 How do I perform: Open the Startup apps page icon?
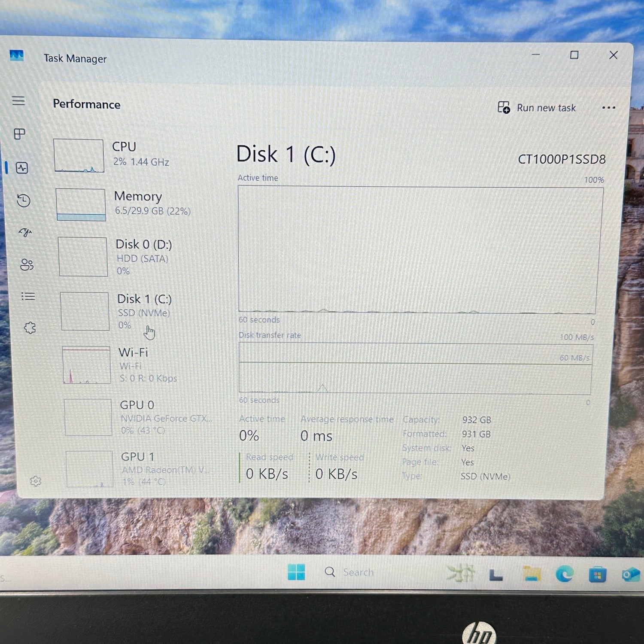point(25,232)
